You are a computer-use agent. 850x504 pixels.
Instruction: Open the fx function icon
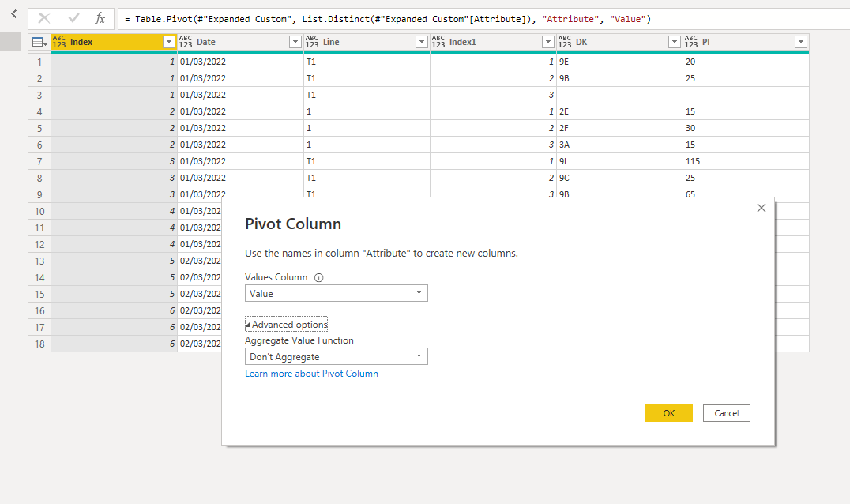pyautogui.click(x=100, y=18)
